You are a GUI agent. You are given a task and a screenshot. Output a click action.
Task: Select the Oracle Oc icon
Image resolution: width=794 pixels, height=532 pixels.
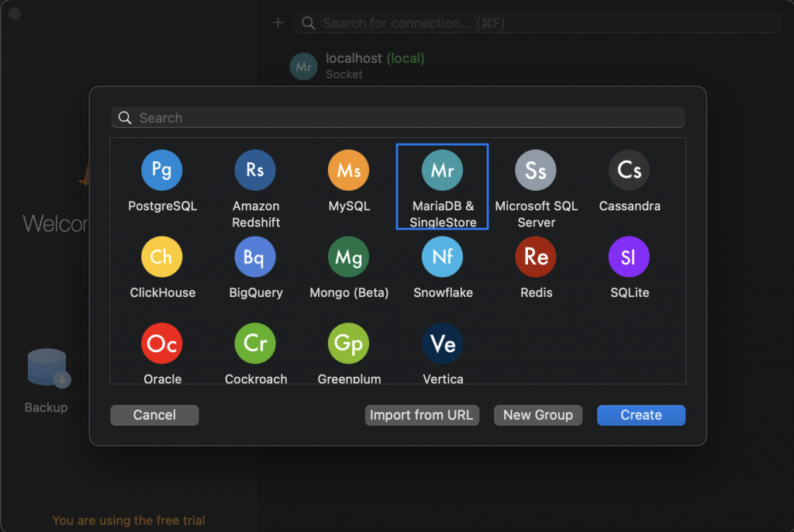coord(161,344)
